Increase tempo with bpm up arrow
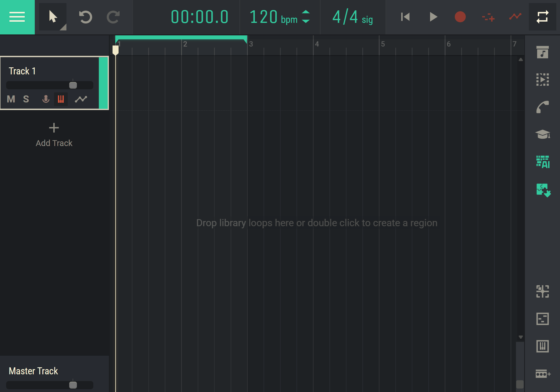This screenshot has width=560, height=392. tap(306, 12)
